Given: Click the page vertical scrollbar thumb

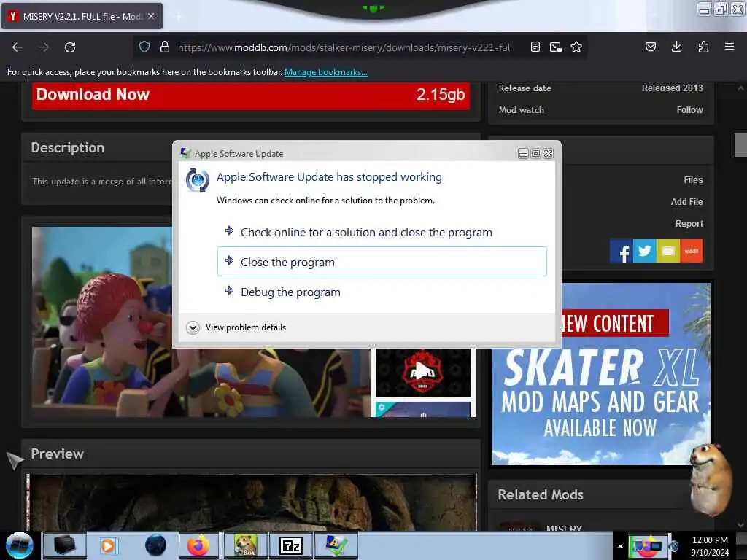Looking at the screenshot, I should pos(740,145).
